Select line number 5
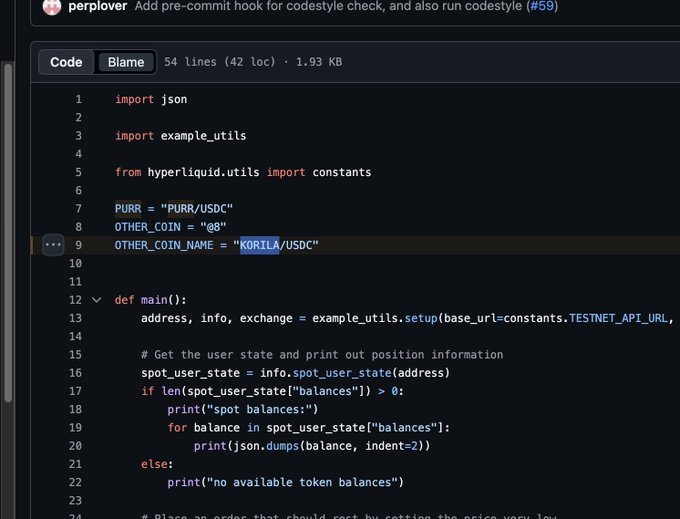The height and width of the screenshot is (519, 680). [x=78, y=172]
